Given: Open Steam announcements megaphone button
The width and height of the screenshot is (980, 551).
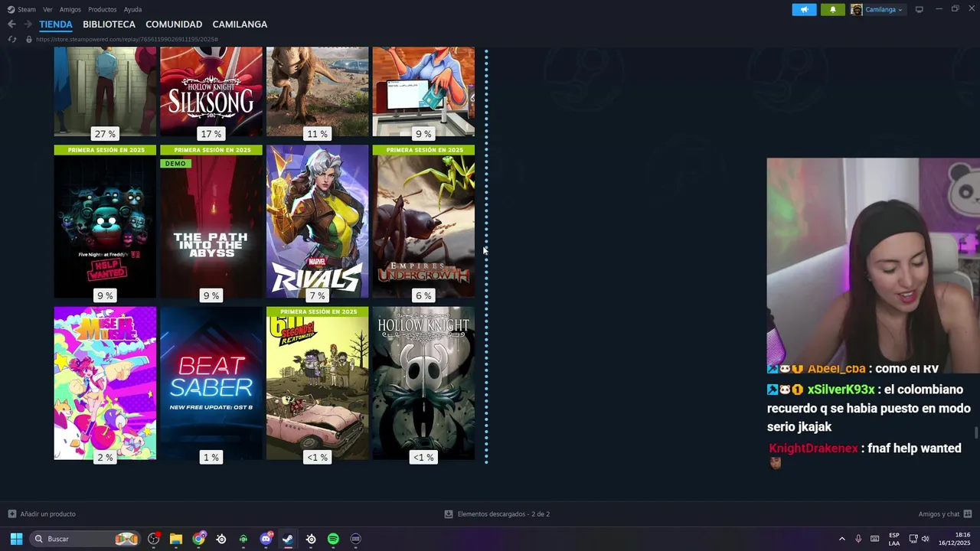Looking at the screenshot, I should coord(804,9).
